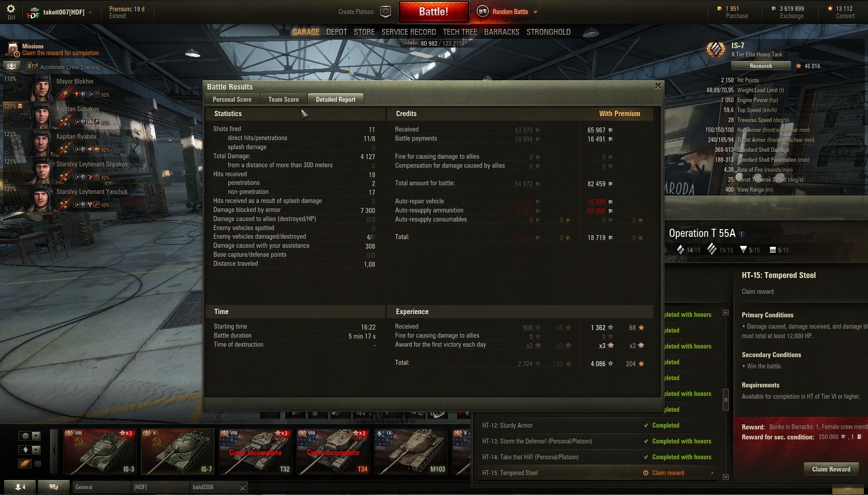The image size is (868, 495).
Task: Open the Random Battle mode dropdown
Action: tap(536, 12)
